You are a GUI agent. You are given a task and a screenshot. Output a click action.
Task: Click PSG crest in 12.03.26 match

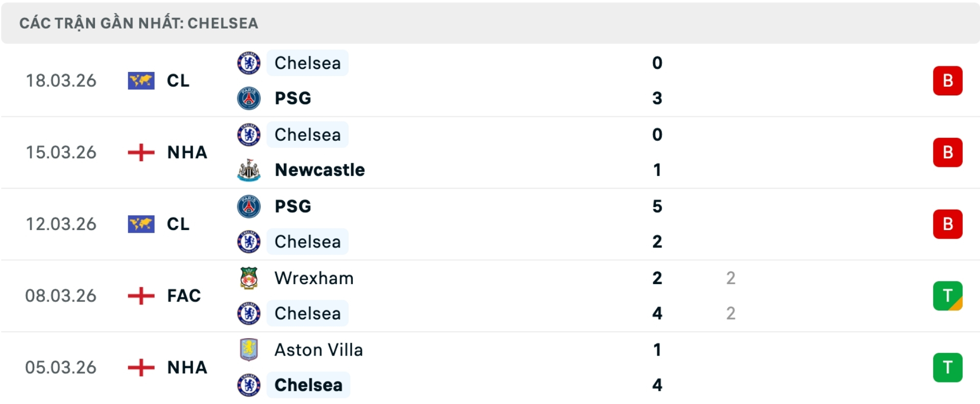coord(249,206)
